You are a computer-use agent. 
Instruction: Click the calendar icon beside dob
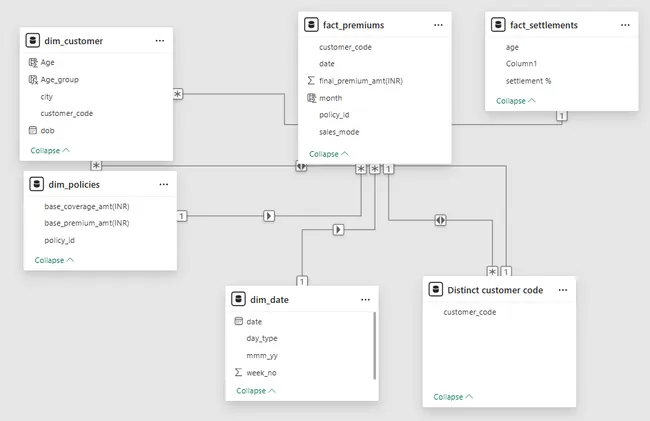tap(33, 130)
